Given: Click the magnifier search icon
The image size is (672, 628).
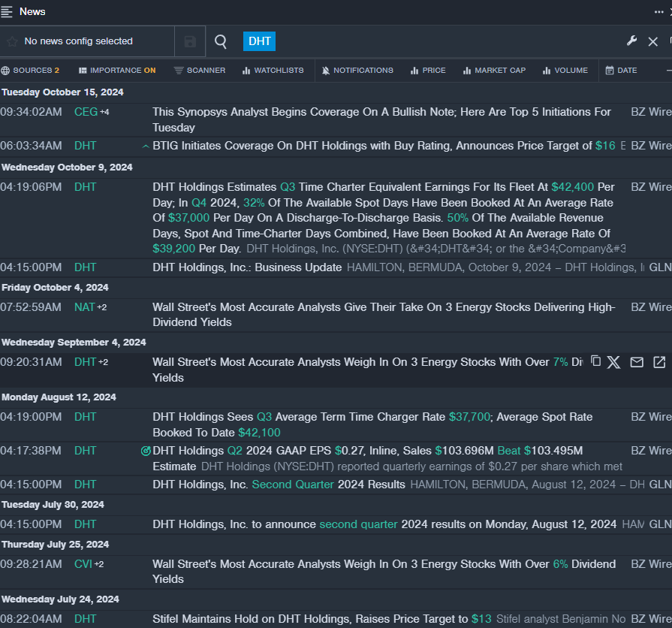Looking at the screenshot, I should (x=220, y=41).
